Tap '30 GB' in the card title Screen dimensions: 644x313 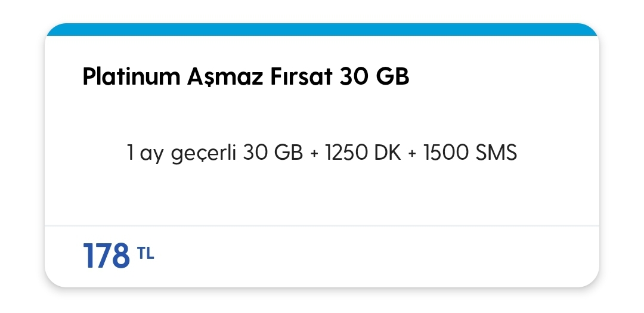[374, 77]
